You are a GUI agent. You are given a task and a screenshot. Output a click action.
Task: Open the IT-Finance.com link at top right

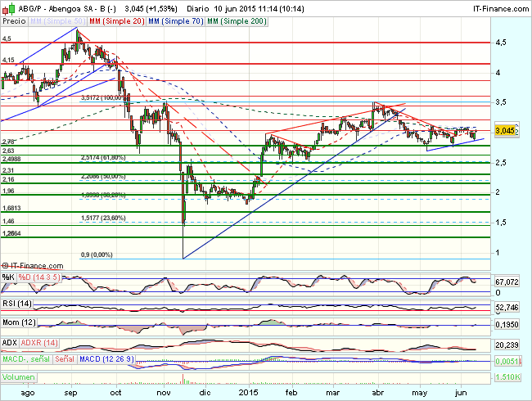[501, 9]
